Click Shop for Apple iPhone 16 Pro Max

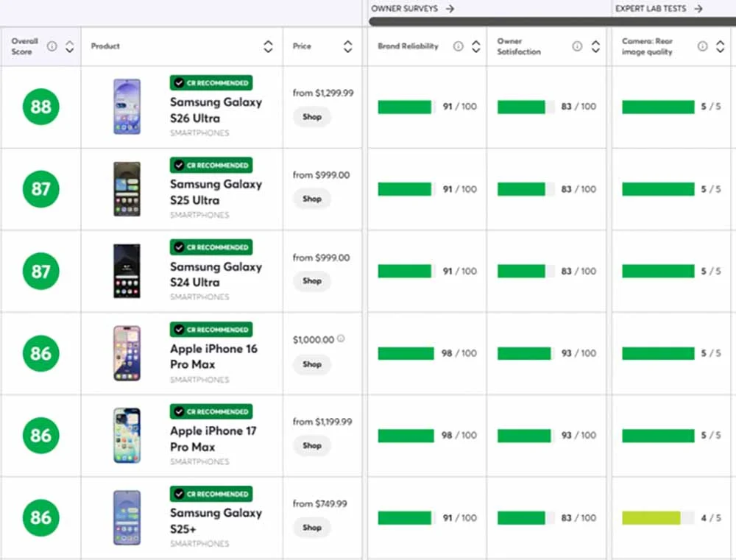click(x=312, y=364)
